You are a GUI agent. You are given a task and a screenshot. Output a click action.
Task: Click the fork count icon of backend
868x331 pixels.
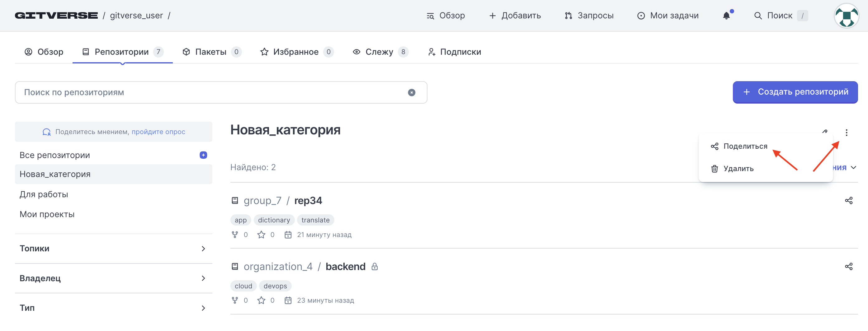235,301
